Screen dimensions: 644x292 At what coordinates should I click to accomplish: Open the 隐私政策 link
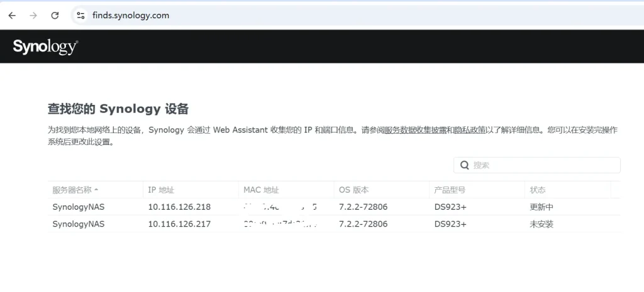(x=470, y=130)
